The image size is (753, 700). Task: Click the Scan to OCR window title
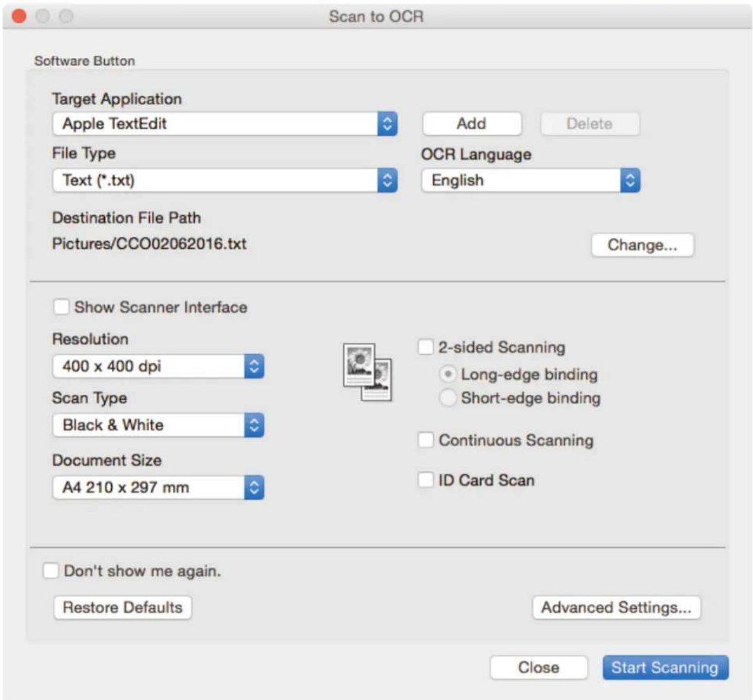point(376,16)
